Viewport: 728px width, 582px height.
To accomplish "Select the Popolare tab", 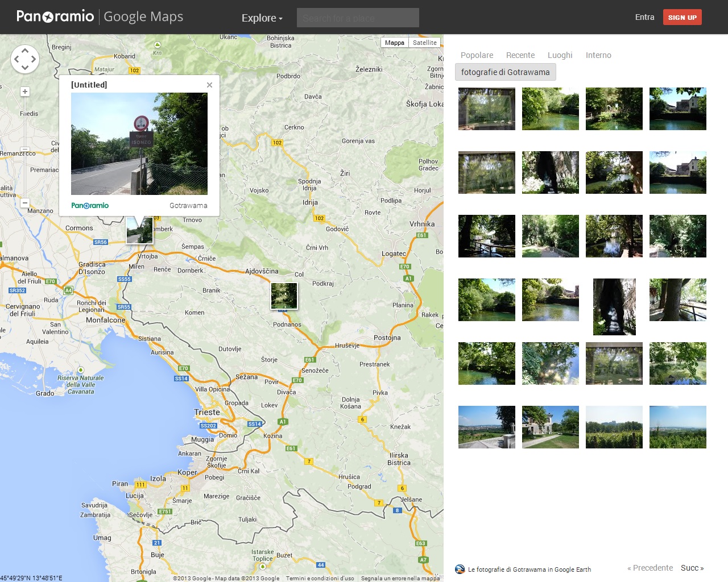I will click(x=477, y=55).
